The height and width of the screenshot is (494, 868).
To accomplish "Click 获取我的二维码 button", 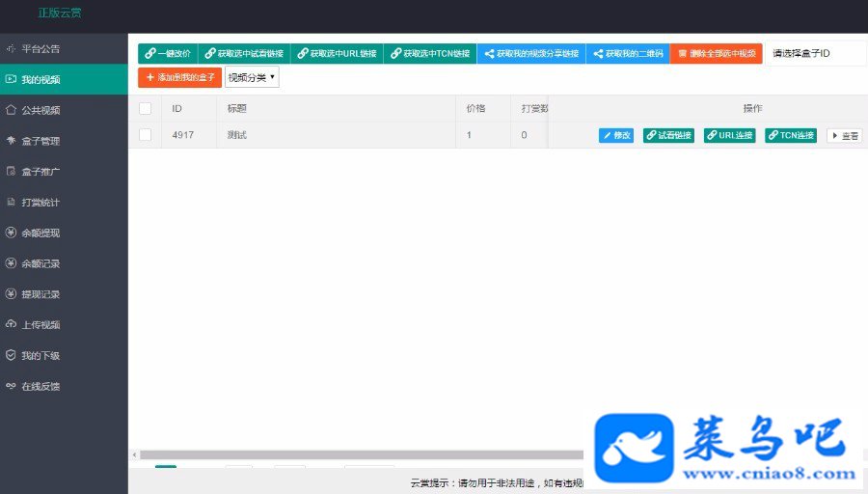I will point(628,54).
